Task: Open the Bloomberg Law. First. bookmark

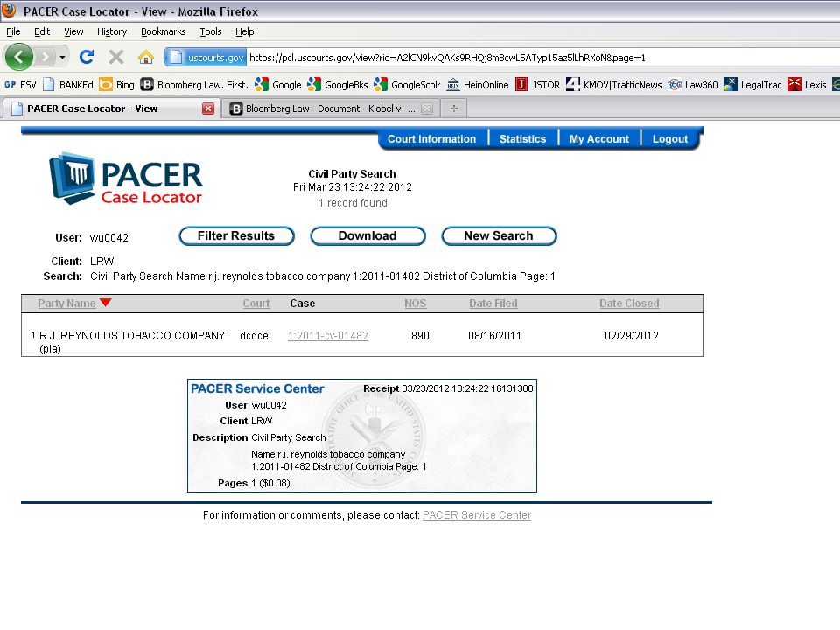Action: click(194, 85)
